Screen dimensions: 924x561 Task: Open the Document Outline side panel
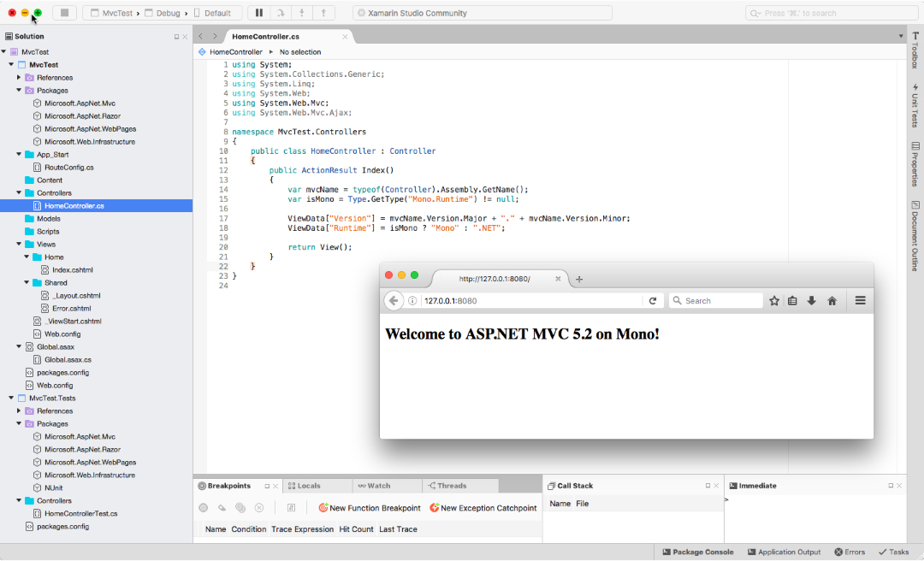(x=915, y=236)
